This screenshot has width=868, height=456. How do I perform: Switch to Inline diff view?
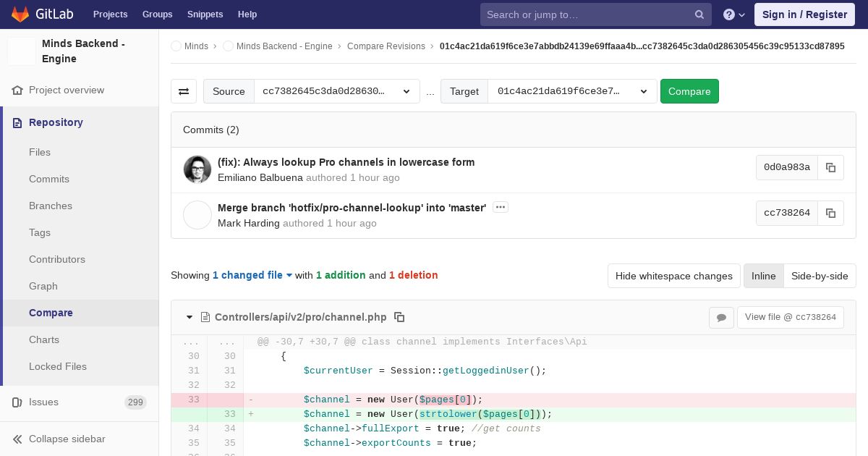click(x=763, y=276)
